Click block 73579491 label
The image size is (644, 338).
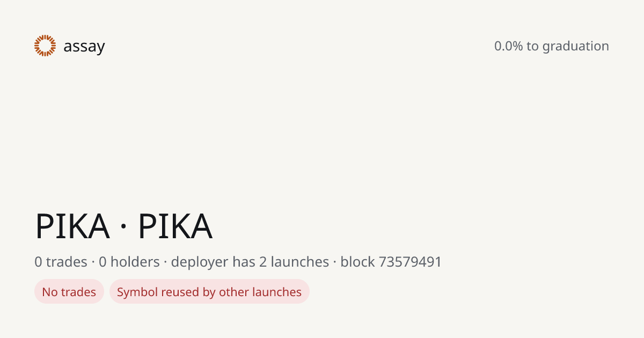point(391,262)
